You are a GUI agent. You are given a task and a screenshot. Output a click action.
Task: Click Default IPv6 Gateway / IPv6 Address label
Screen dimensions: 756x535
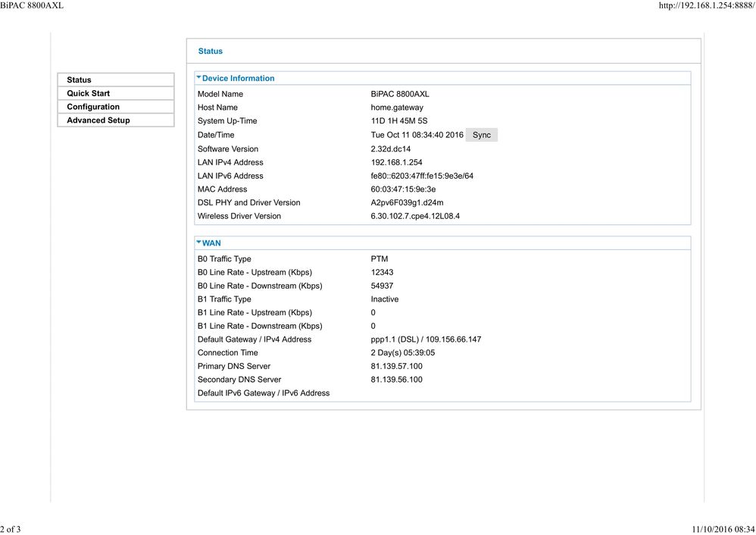(x=264, y=393)
